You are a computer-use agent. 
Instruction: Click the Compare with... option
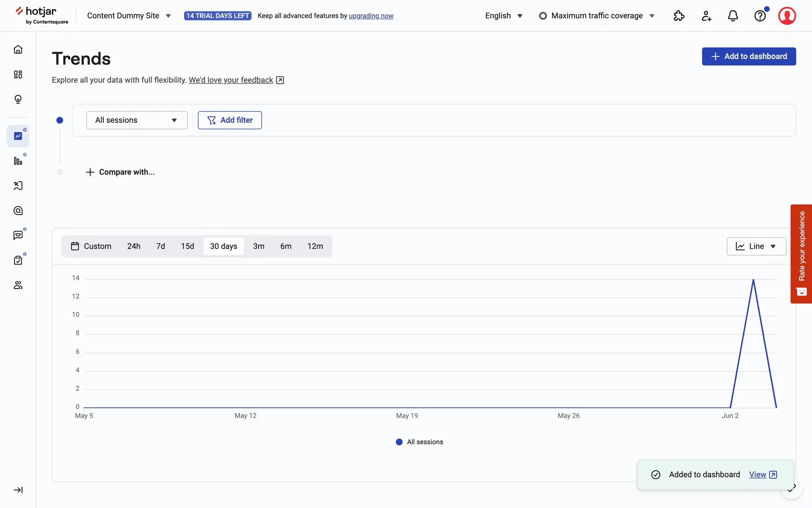tap(121, 172)
